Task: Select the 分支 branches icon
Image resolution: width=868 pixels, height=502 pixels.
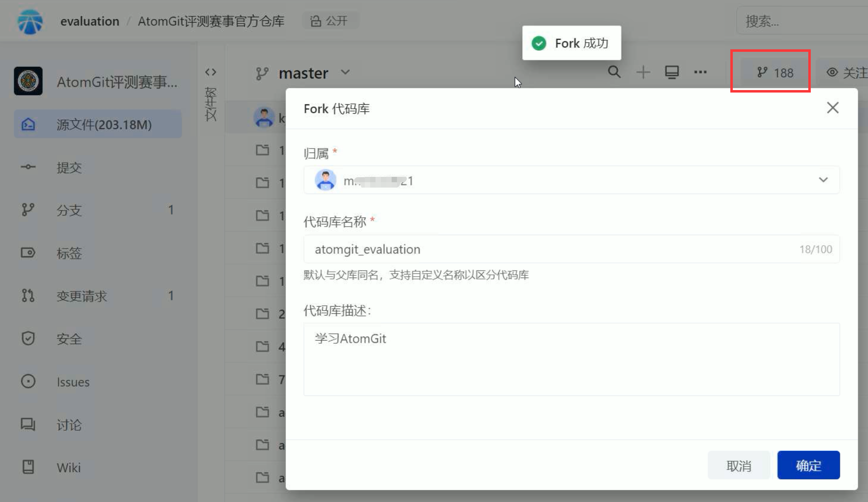Action: point(28,210)
